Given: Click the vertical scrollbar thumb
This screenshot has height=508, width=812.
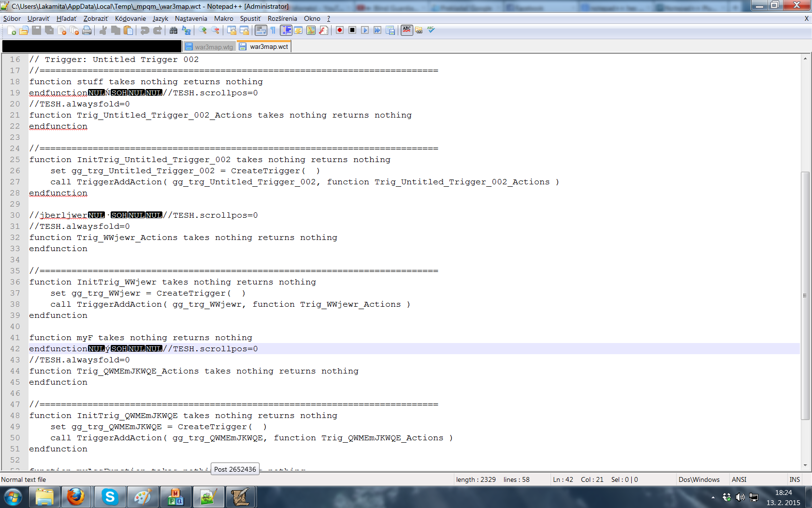Looking at the screenshot, I should 805,295.
